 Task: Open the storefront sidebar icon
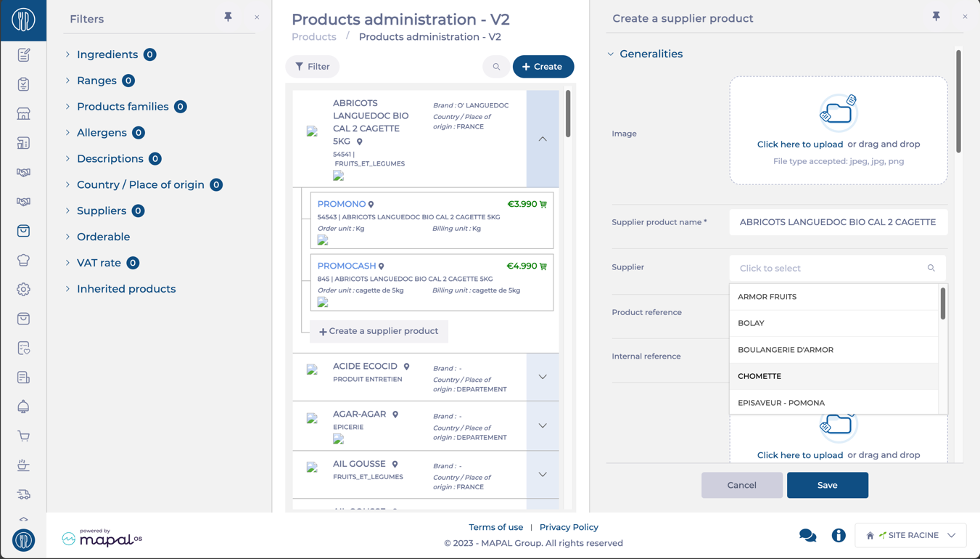pos(23,114)
